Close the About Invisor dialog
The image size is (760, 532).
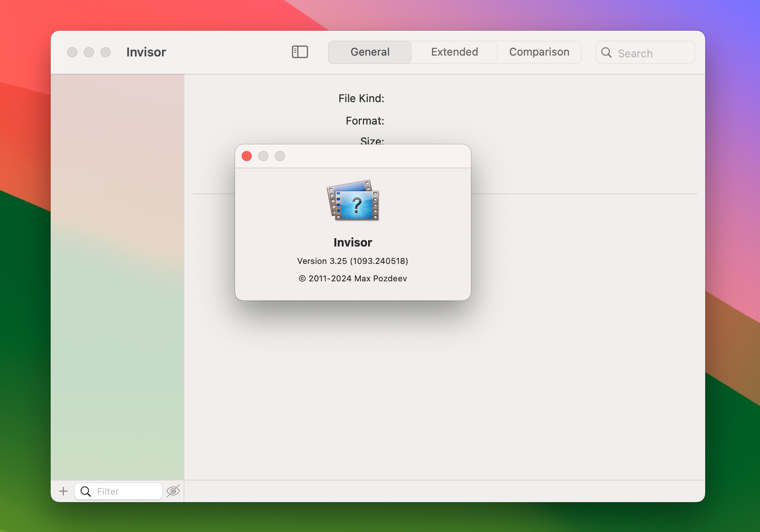[x=247, y=156]
